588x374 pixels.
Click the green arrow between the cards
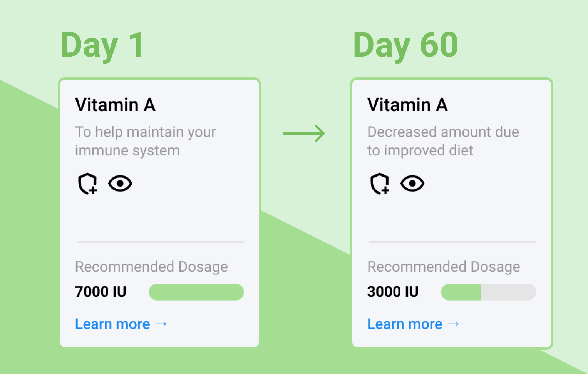point(304,134)
